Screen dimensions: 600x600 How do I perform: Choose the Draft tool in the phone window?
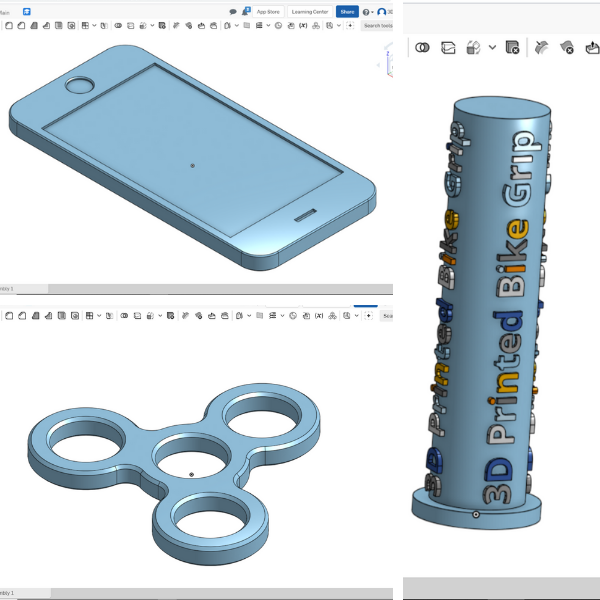[x=34, y=26]
